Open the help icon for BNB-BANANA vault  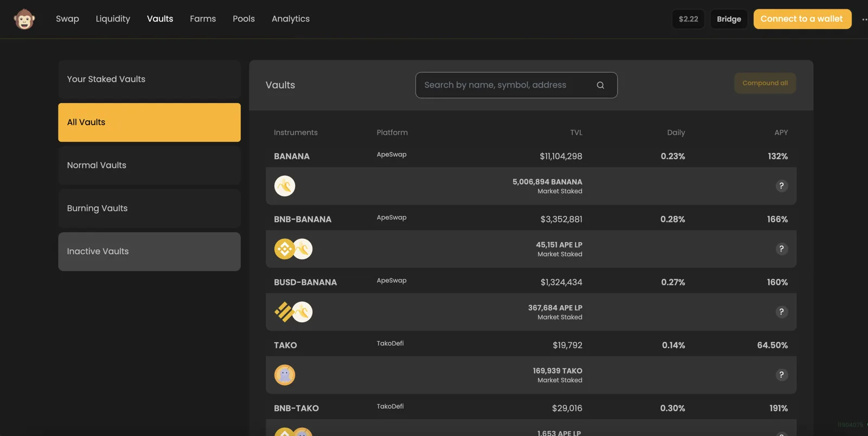click(781, 249)
